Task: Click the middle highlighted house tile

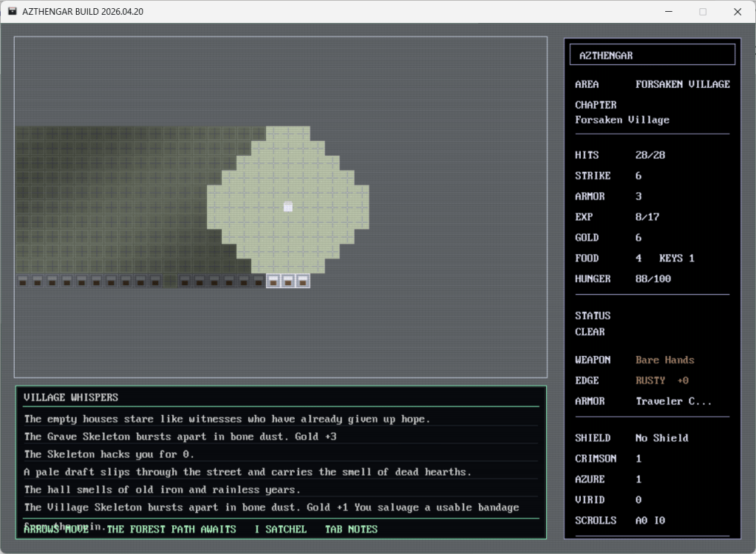Action: (287, 281)
